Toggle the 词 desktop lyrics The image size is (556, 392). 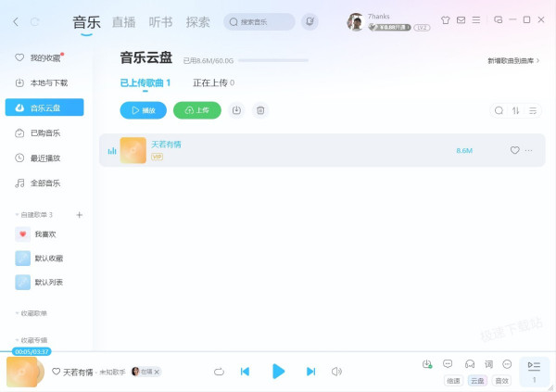tap(488, 364)
